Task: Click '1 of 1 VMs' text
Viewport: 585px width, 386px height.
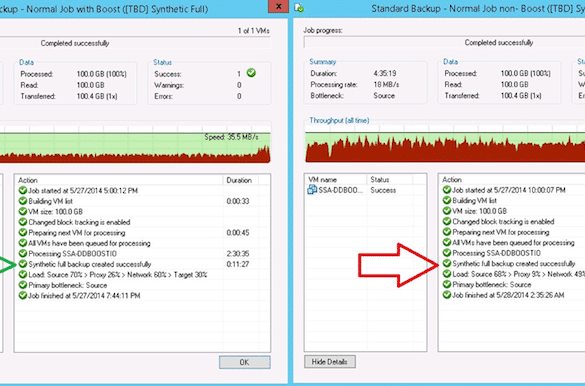Action: [x=254, y=31]
